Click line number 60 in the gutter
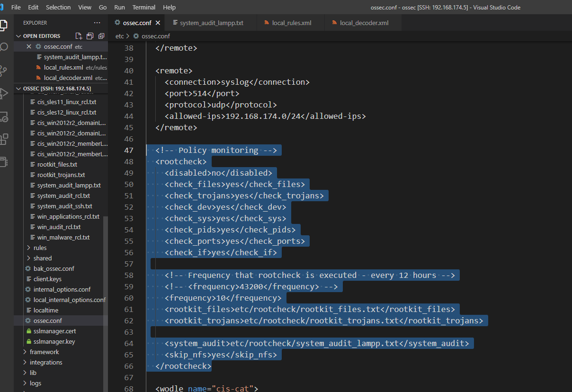Image resolution: width=572 pixels, height=392 pixels. [x=128, y=298]
